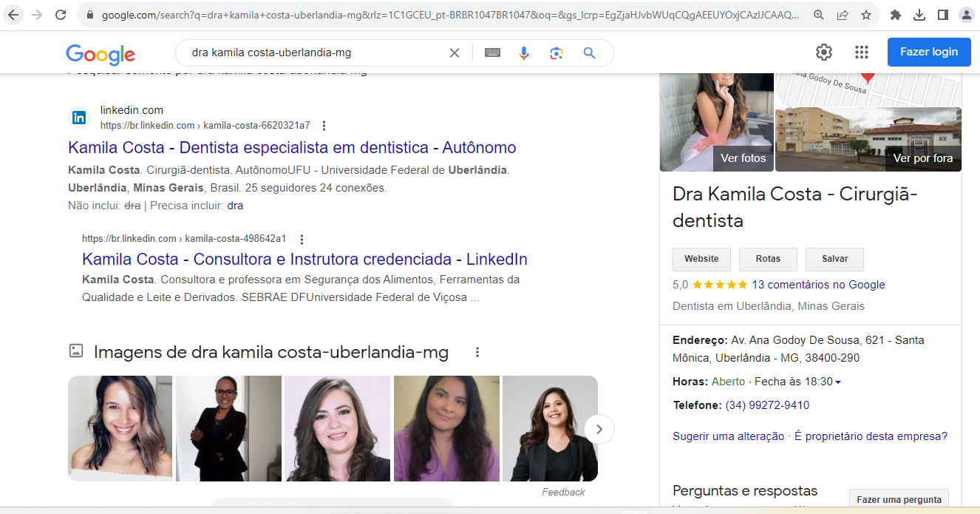Open Google Lens image search icon
This screenshot has height=514, width=980.
[x=557, y=53]
